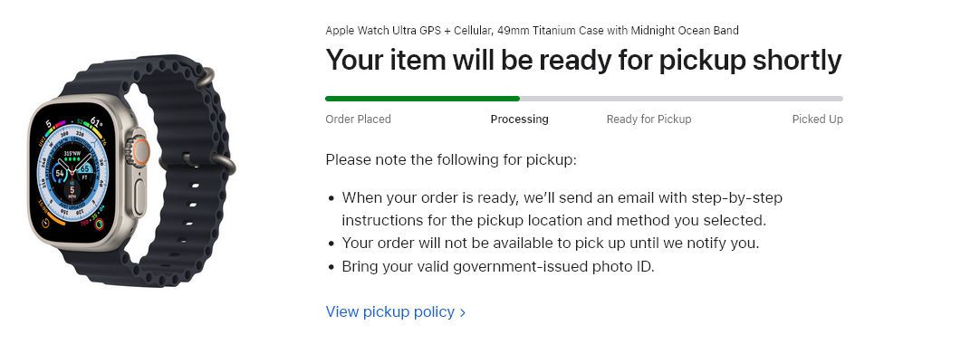Image resolution: width=980 pixels, height=344 pixels.
Task: Select the Order Placed step label
Action: coord(358,119)
